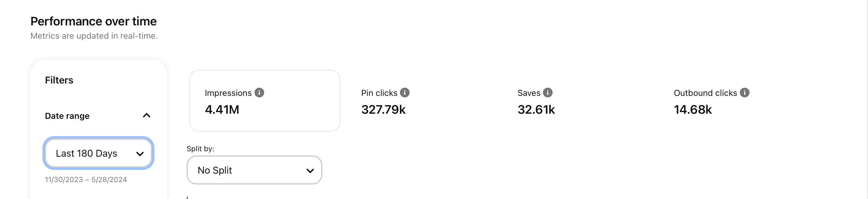Open the No Split dropdown

(x=254, y=170)
